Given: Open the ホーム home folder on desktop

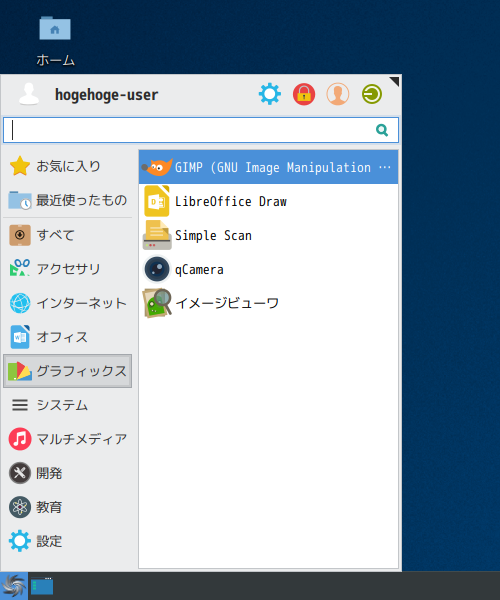Looking at the screenshot, I should click(x=55, y=41).
